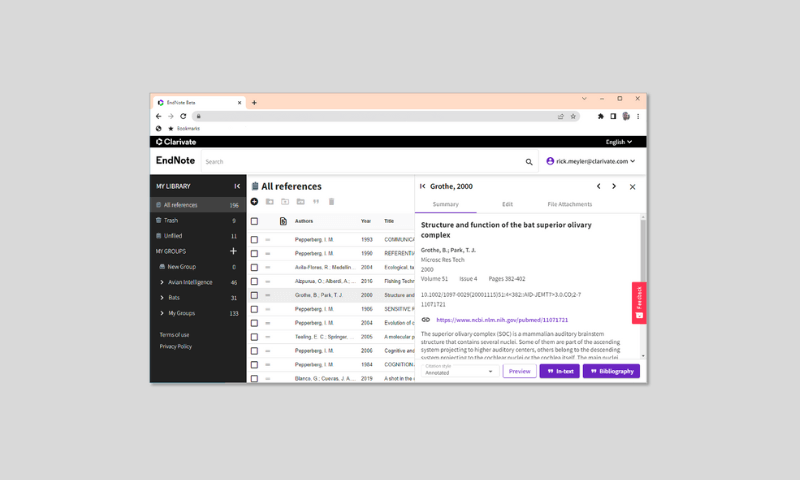Open the English language dropdown
Image resolution: width=800 pixels, height=480 pixels.
(619, 142)
